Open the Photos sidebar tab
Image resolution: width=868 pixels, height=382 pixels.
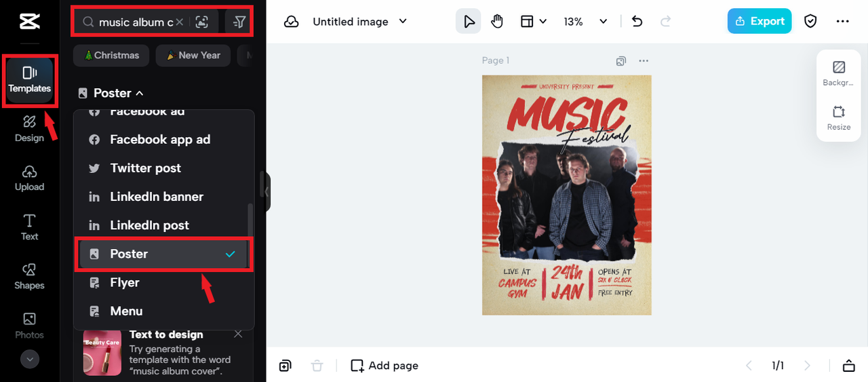[29, 326]
